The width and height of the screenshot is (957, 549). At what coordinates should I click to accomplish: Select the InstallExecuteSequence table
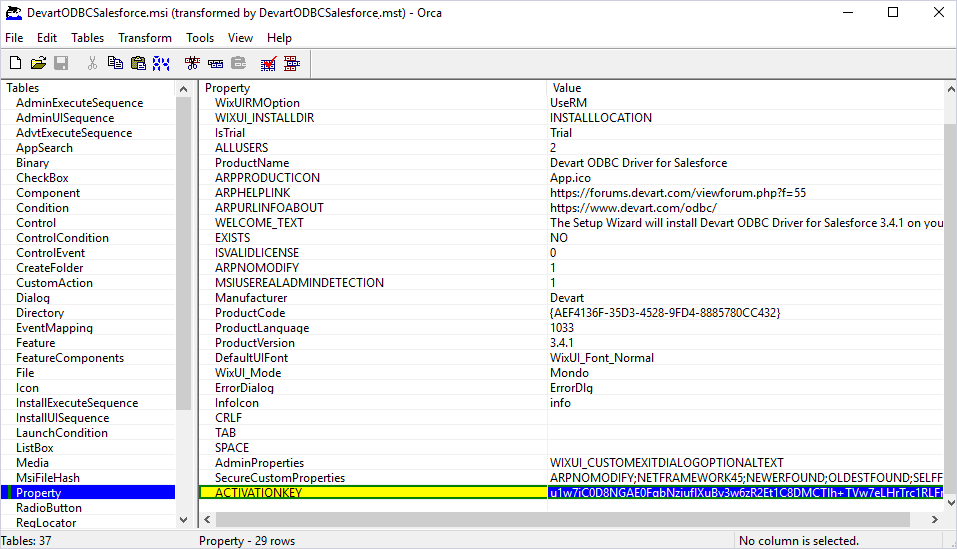click(x=77, y=403)
